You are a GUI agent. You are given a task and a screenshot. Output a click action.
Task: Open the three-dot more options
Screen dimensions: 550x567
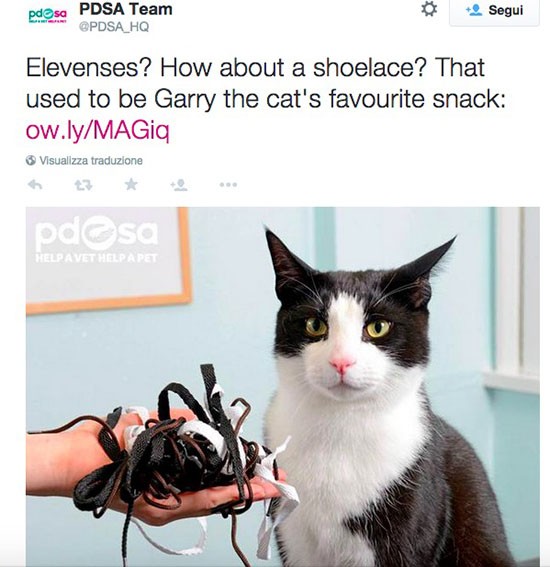click(x=228, y=185)
